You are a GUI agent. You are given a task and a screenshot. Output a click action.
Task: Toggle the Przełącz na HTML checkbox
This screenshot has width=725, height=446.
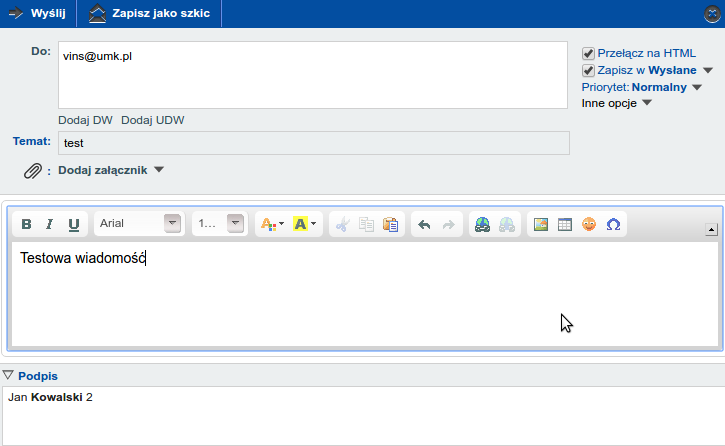(x=588, y=54)
